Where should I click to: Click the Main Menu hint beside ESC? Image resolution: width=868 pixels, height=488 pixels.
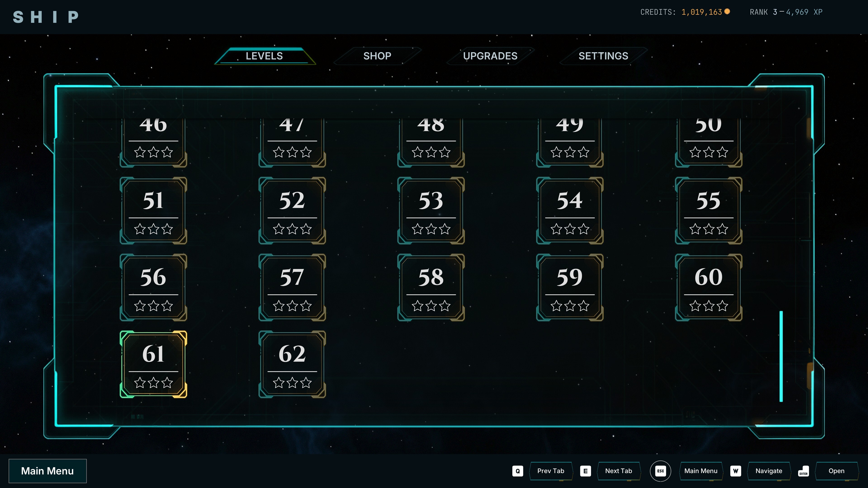701,471
